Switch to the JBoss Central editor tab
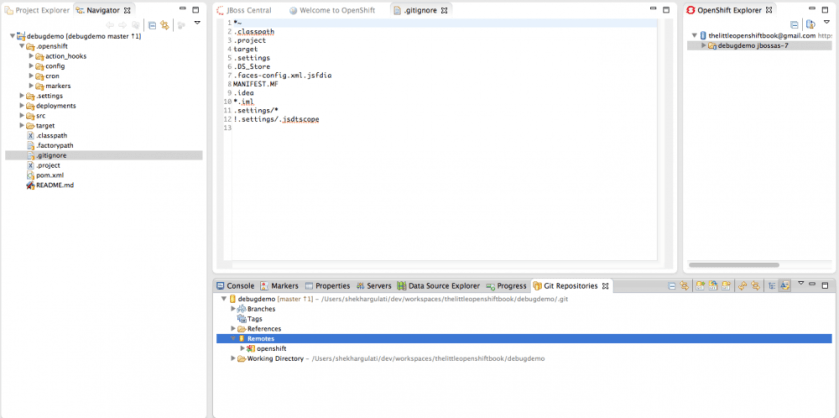This screenshot has height=418, width=839. 244,9
